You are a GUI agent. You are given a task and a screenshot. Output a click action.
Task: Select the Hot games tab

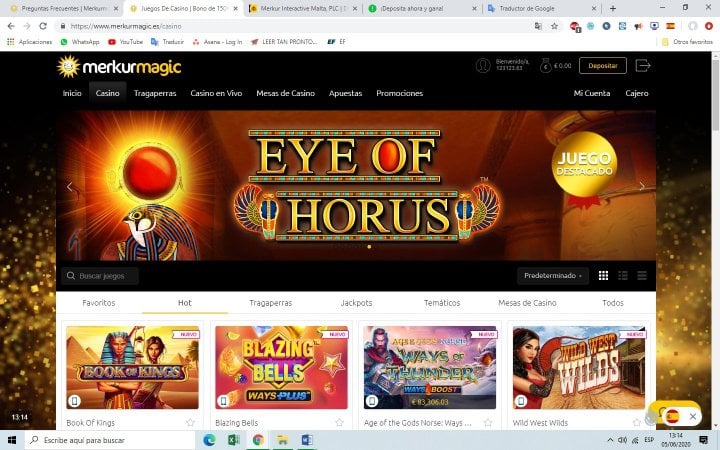[x=185, y=303]
